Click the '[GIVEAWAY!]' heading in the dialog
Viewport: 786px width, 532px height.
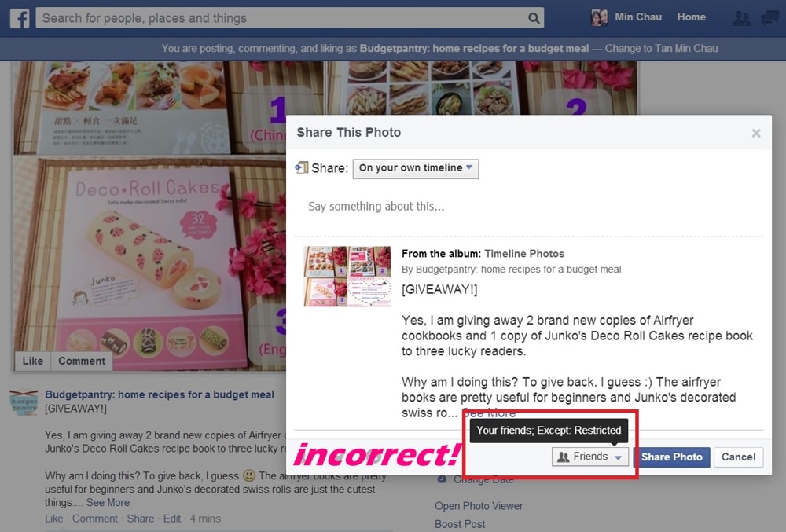(x=439, y=289)
